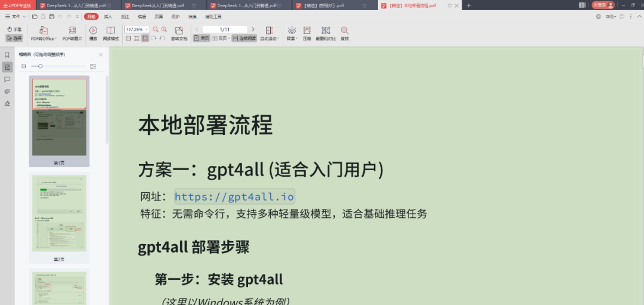Toggle the thumbnails sidebar panel icon
The height and width of the screenshot is (305, 644).
coord(7,67)
